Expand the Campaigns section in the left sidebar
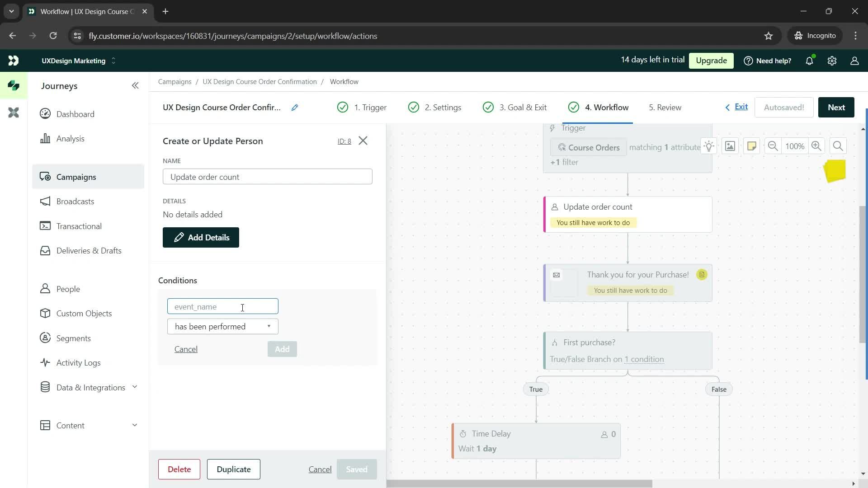Viewport: 868px width, 488px height. click(75, 177)
